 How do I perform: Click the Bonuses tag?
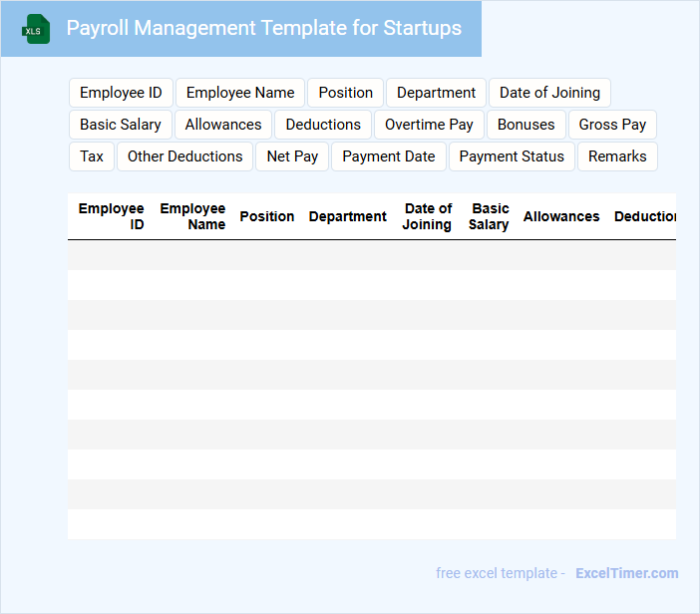pos(525,125)
